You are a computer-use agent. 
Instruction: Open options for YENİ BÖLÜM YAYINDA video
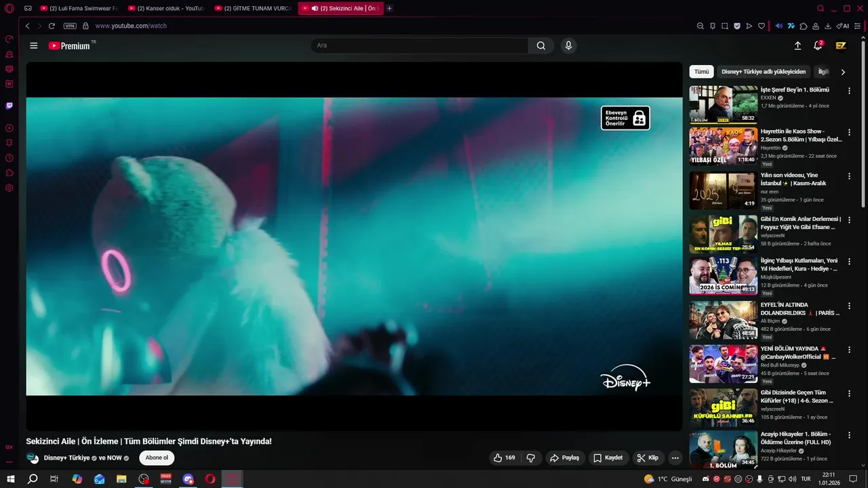click(849, 350)
